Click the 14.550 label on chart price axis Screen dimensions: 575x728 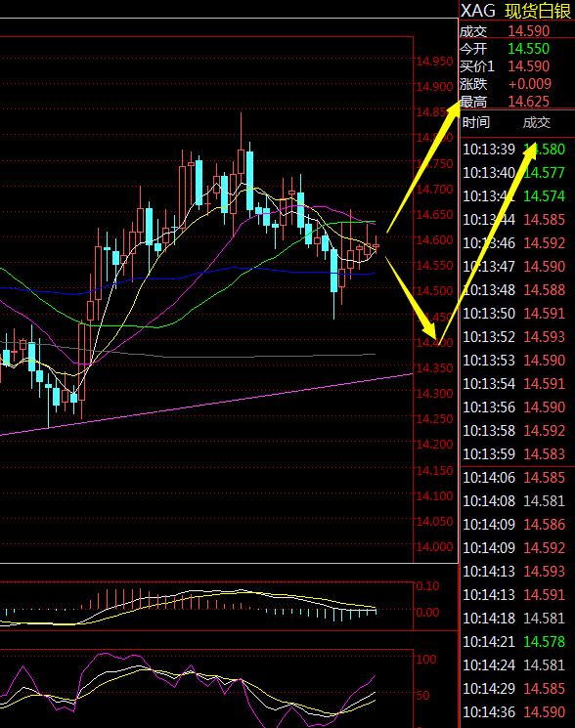tap(434, 266)
